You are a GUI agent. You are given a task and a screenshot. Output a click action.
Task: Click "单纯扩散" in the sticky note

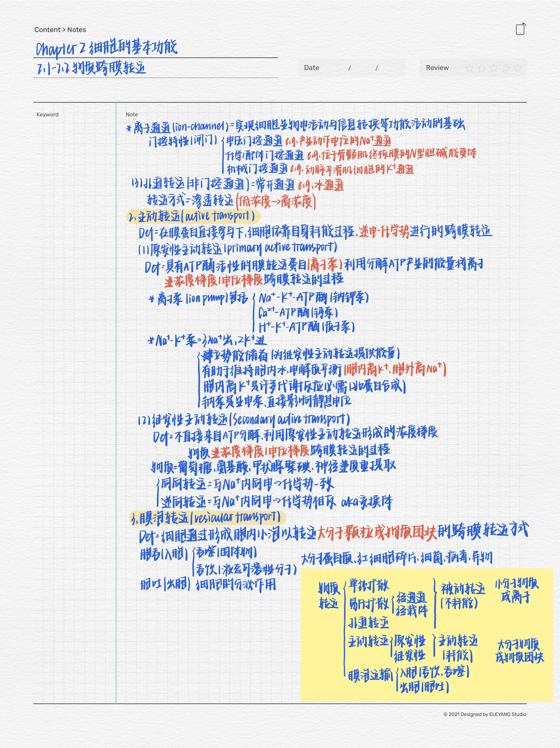369,585
